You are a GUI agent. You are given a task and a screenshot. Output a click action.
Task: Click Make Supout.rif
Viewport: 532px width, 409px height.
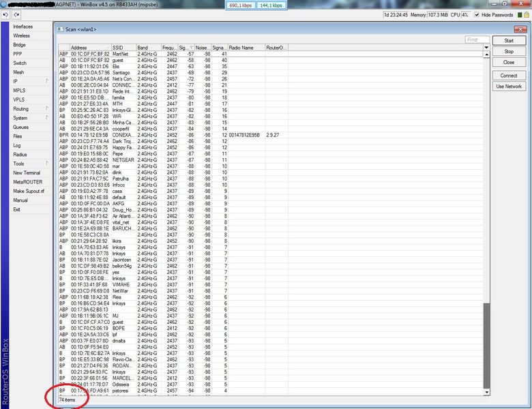(29, 192)
